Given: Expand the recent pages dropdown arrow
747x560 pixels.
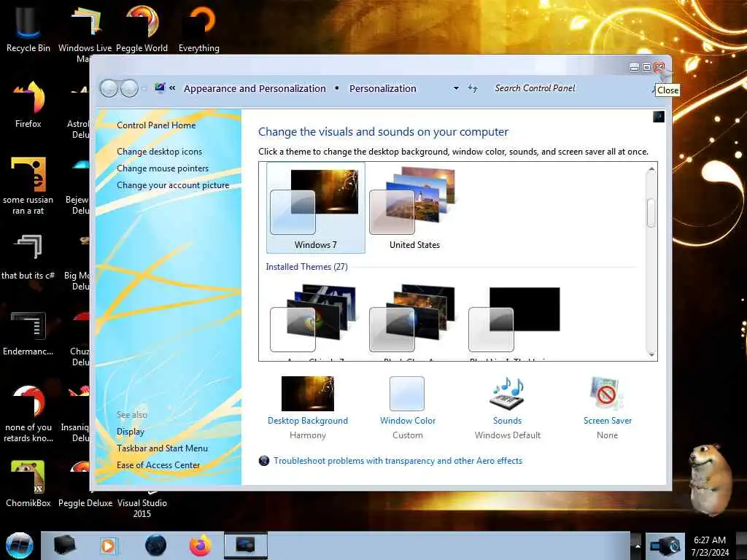Looking at the screenshot, I should click(144, 88).
